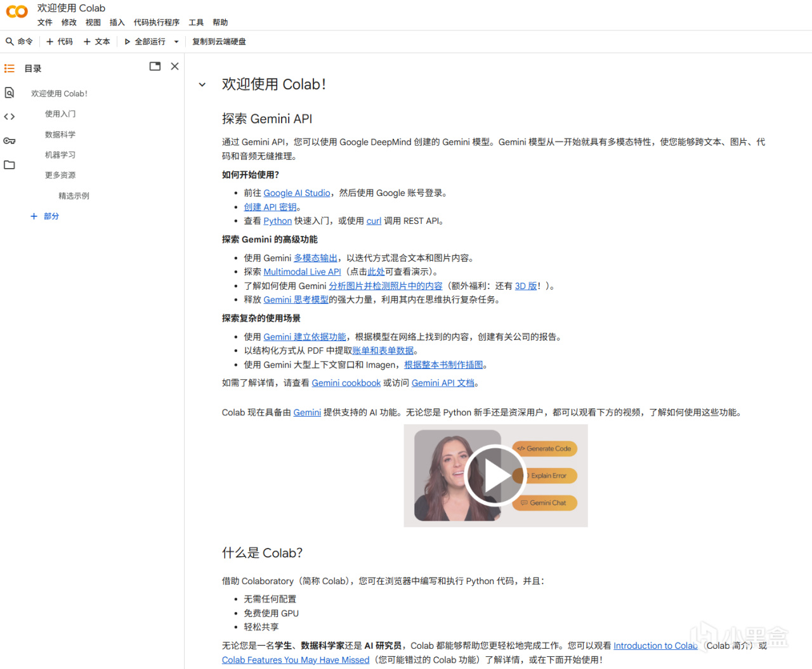Viewport: 812px width, 669px height.
Task: Open the files folder sidebar icon
Action: [10, 165]
